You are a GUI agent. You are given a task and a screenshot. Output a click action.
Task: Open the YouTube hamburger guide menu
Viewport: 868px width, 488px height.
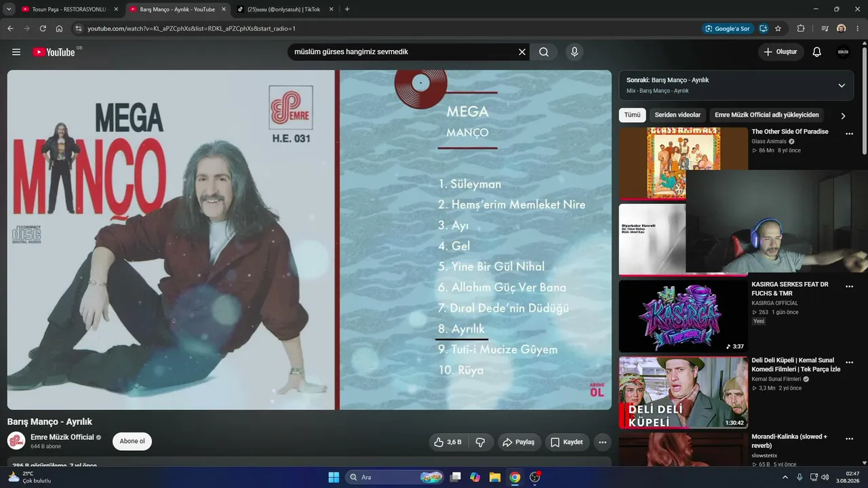point(16,52)
